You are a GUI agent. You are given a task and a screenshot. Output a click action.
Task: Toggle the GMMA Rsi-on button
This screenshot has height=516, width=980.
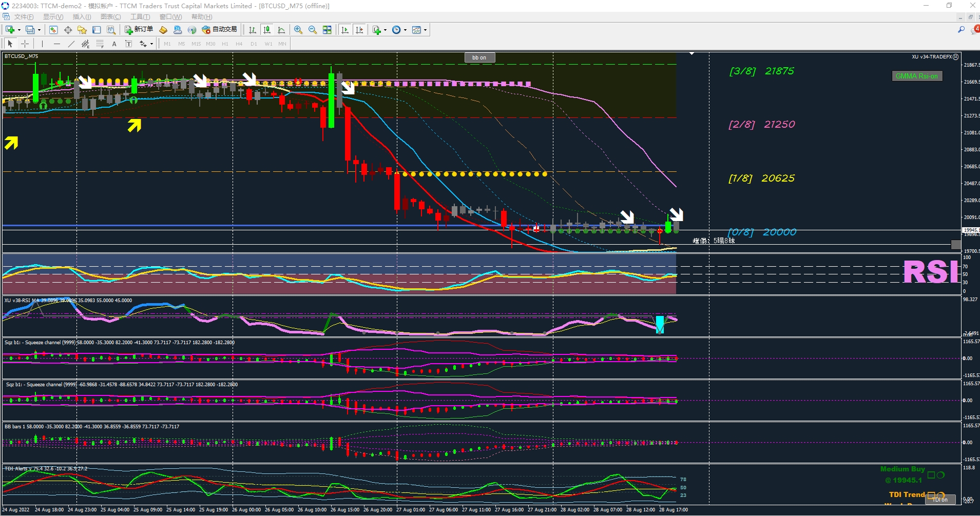point(917,76)
